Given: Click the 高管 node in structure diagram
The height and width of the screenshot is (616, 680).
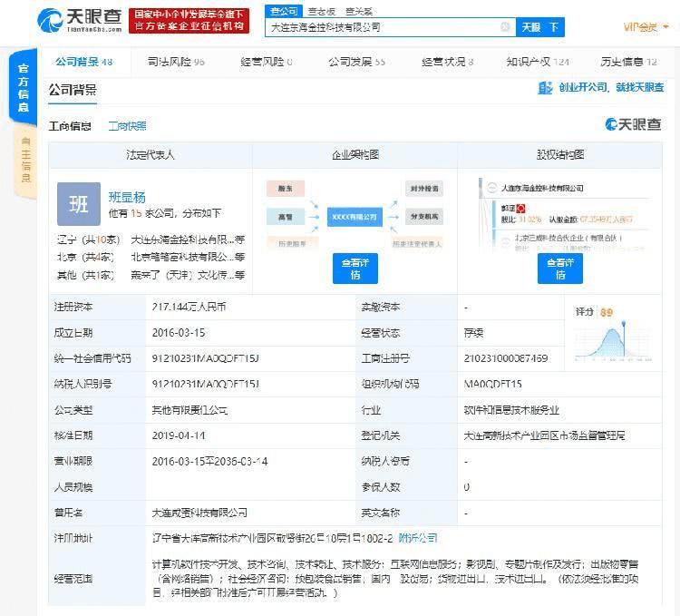Looking at the screenshot, I should pyautogui.click(x=285, y=217).
